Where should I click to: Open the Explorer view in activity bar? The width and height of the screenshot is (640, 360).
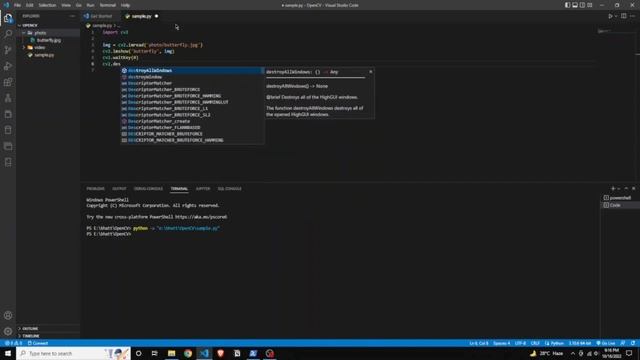coord(8,18)
